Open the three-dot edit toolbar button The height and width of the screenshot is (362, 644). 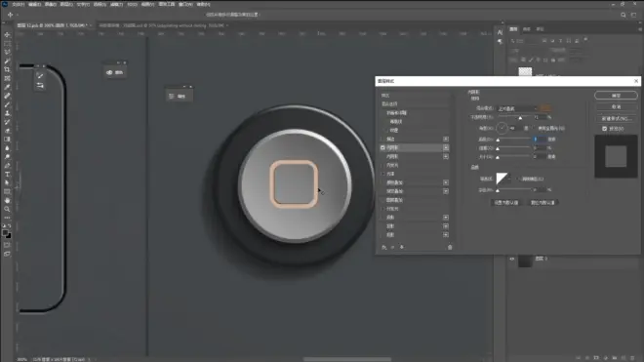7,218
